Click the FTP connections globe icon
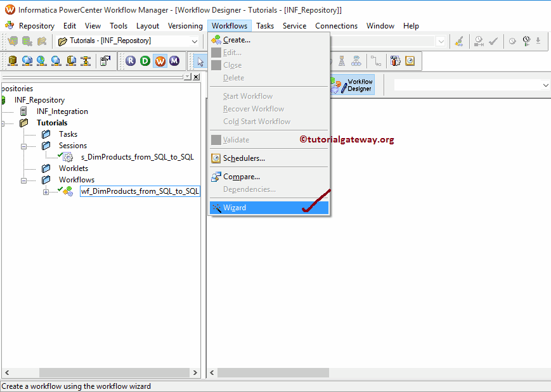This screenshot has height=392, width=551. pos(41,61)
